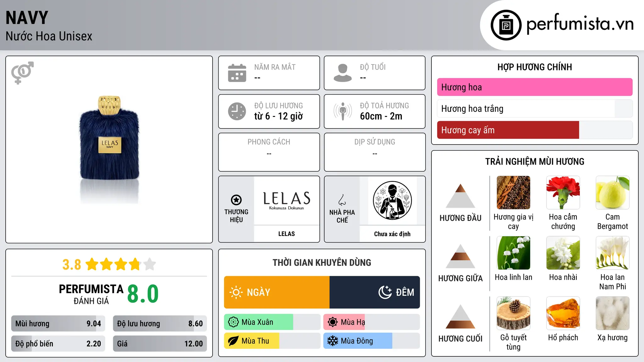Click the star badge icon above Thương Hiệu
Image resolution: width=644 pixels, height=362 pixels.
click(x=236, y=200)
